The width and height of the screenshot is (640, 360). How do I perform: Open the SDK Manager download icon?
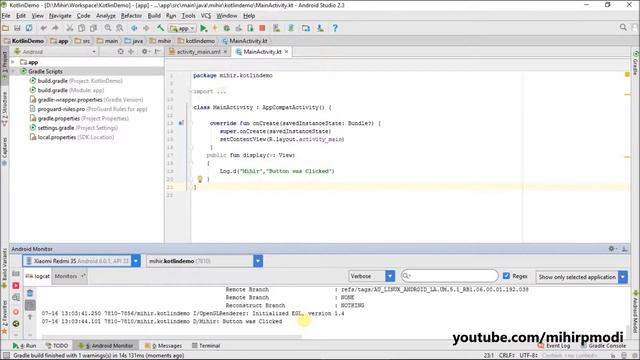[x=320, y=28]
